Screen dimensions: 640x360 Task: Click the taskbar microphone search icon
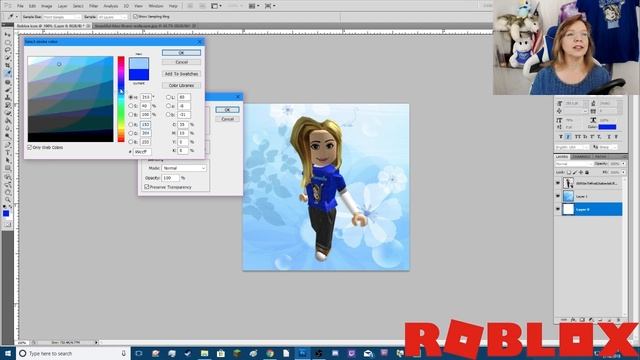(124, 353)
